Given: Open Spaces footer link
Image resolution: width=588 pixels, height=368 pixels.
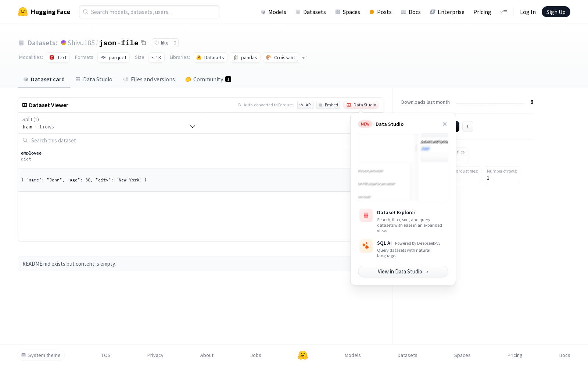Looking at the screenshot, I should point(462,355).
